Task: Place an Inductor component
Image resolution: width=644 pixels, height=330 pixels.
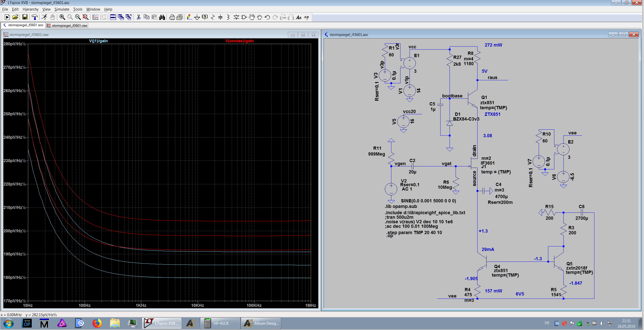Action: pyautogui.click(x=228, y=17)
